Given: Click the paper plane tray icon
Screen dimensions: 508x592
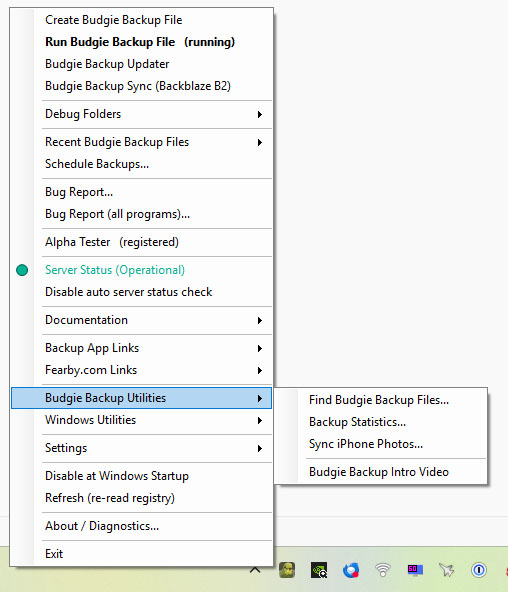Looking at the screenshot, I should 446,570.
